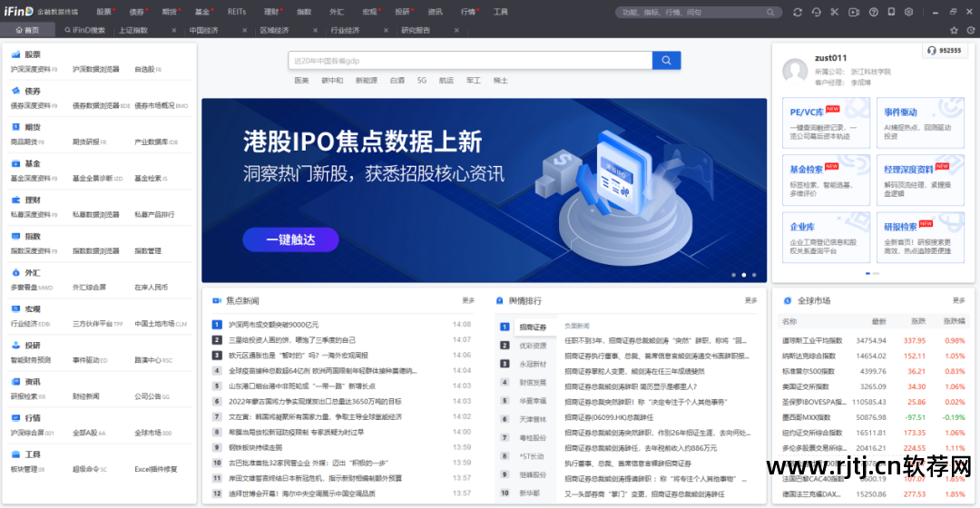Click the user avatar of zust011
The height and width of the screenshot is (508, 980).
click(795, 71)
